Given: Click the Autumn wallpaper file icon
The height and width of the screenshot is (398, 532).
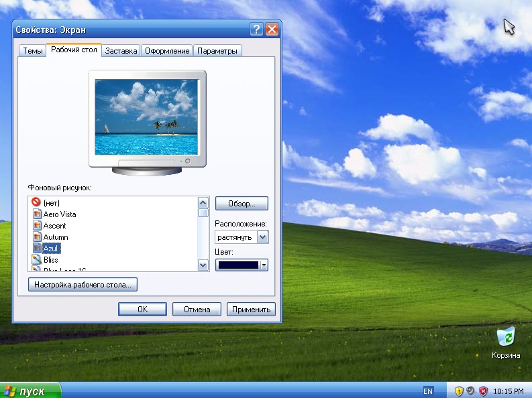Looking at the screenshot, I should point(37,237).
